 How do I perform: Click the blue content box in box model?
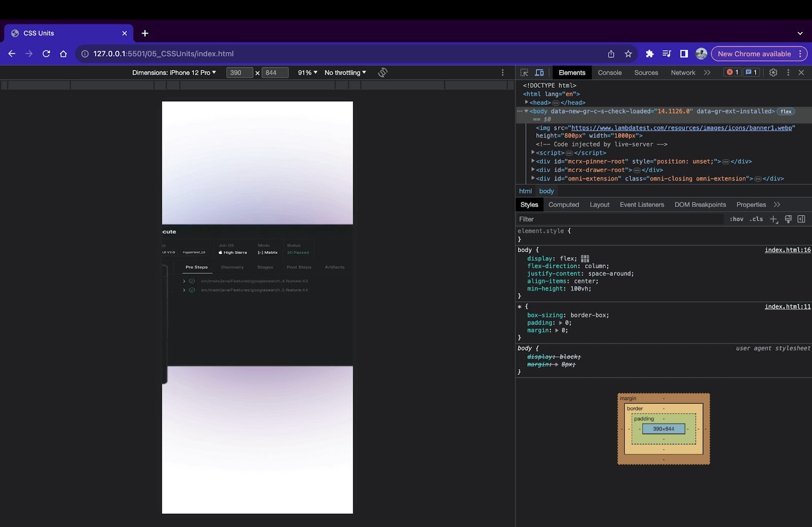coord(663,429)
